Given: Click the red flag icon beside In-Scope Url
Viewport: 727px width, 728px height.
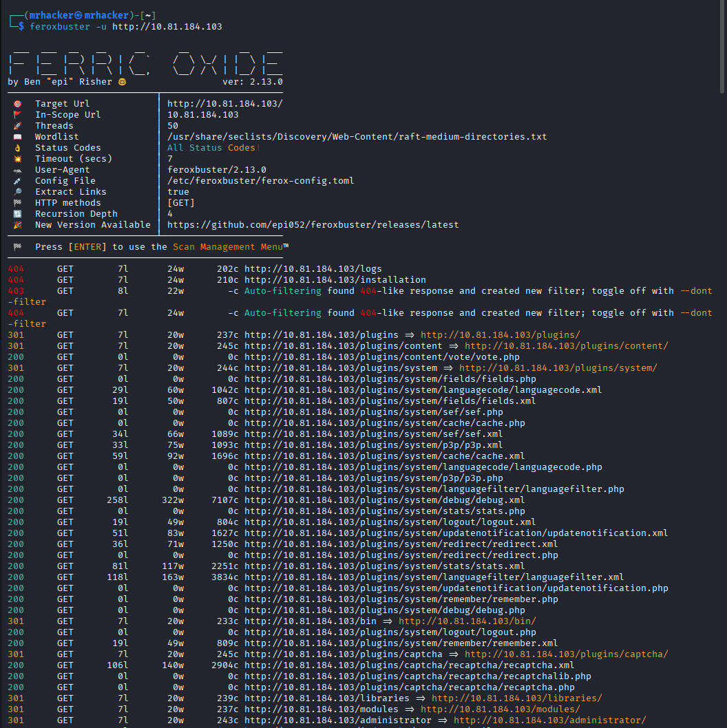Looking at the screenshot, I should point(17,115).
